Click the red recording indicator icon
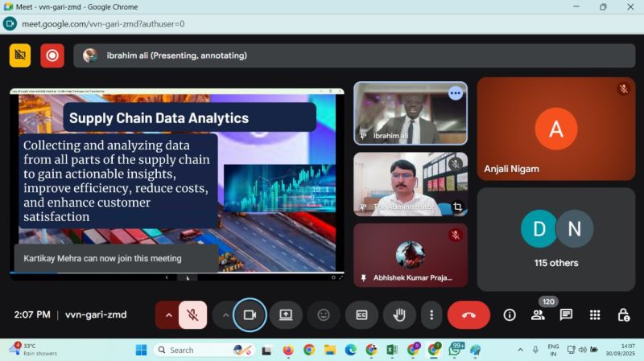The height and width of the screenshot is (361, 644). 52,55
